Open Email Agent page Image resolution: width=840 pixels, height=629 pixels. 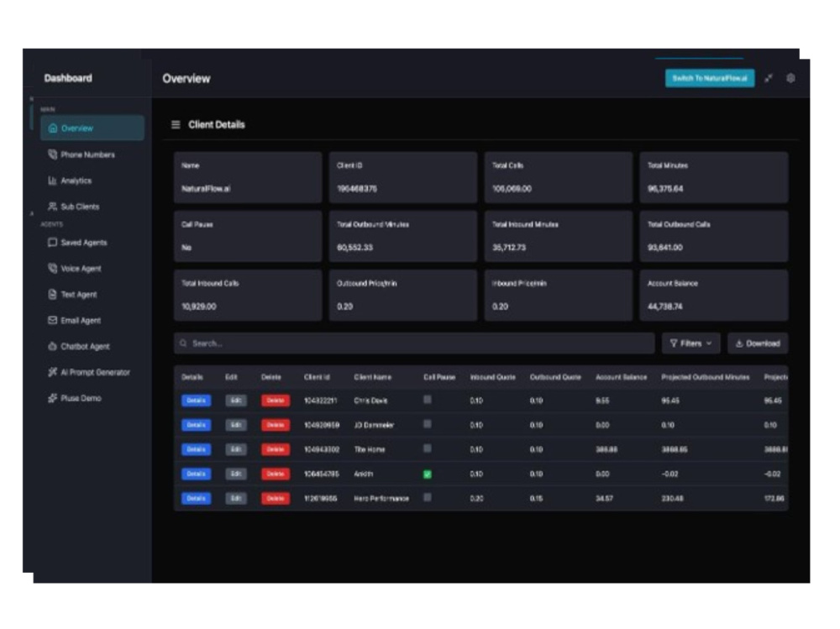tap(81, 321)
